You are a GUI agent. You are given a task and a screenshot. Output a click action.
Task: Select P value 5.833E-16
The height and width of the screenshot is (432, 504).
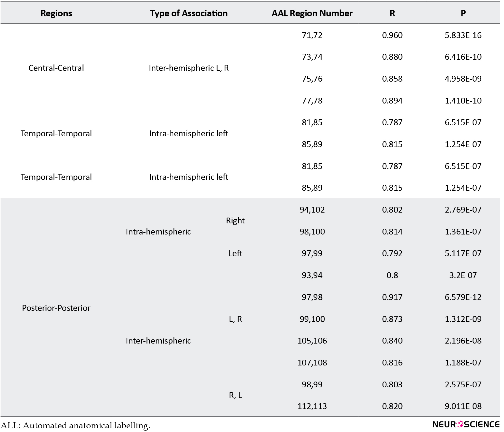pos(463,35)
